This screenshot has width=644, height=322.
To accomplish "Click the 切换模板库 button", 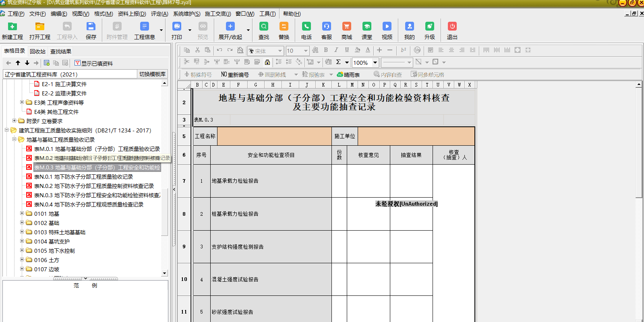I will (x=152, y=74).
